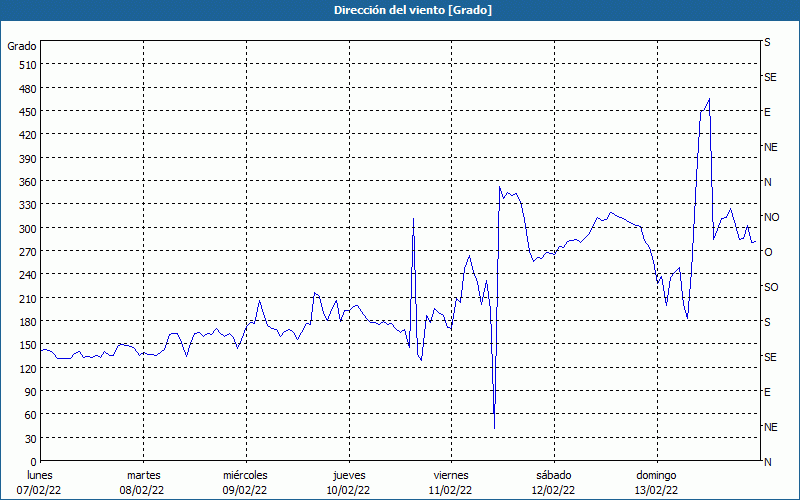Click the 'lunes' day label
Image resolution: width=800 pixels, height=500 pixels.
pyautogui.click(x=40, y=476)
